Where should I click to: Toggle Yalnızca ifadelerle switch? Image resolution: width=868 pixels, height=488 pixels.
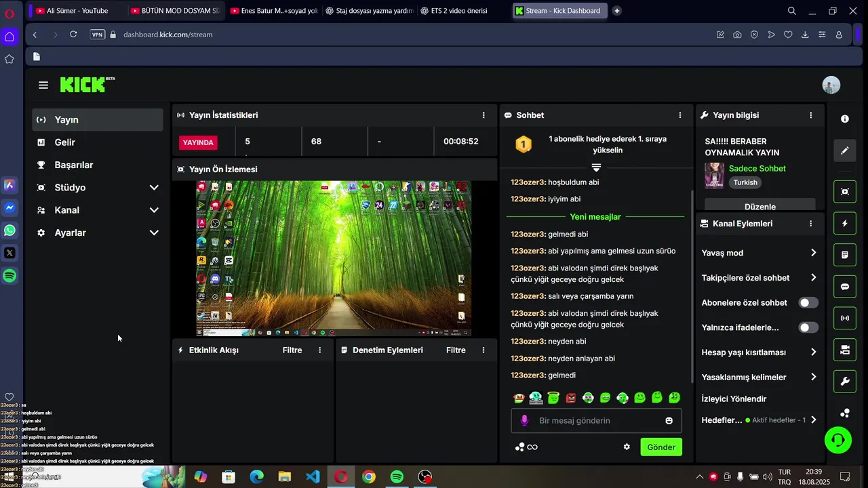point(808,327)
